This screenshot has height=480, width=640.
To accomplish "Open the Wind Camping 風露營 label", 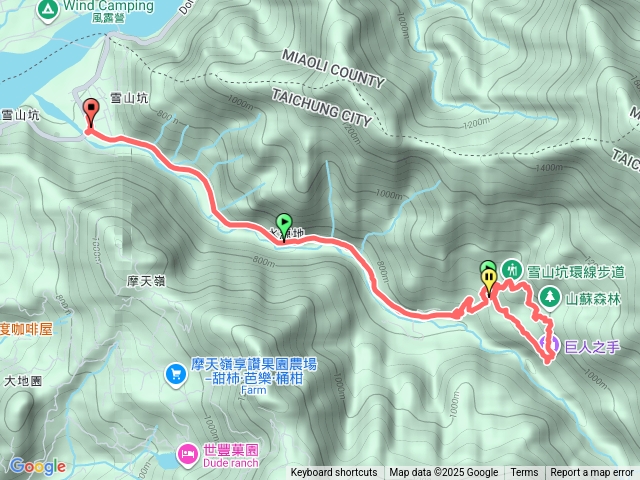I will tap(109, 11).
